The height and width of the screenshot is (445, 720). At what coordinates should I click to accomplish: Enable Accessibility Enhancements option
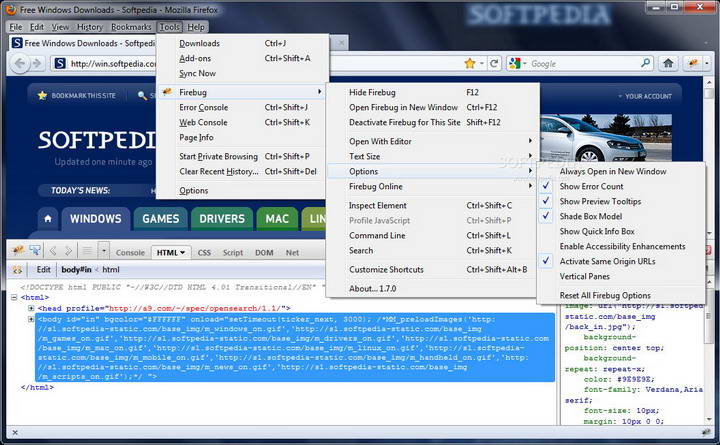621,247
